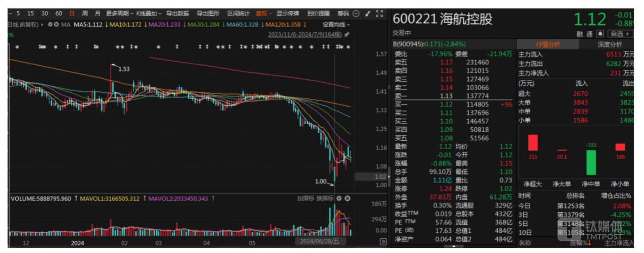The width and height of the screenshot is (644, 253).
Task: Switch to the 日 daily period
Action: [x=72, y=13]
